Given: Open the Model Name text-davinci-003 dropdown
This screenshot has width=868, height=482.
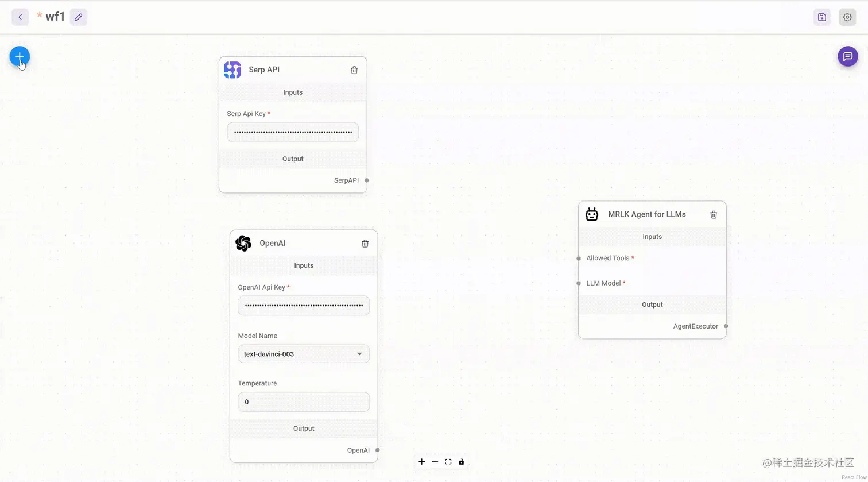Looking at the screenshot, I should point(304,354).
